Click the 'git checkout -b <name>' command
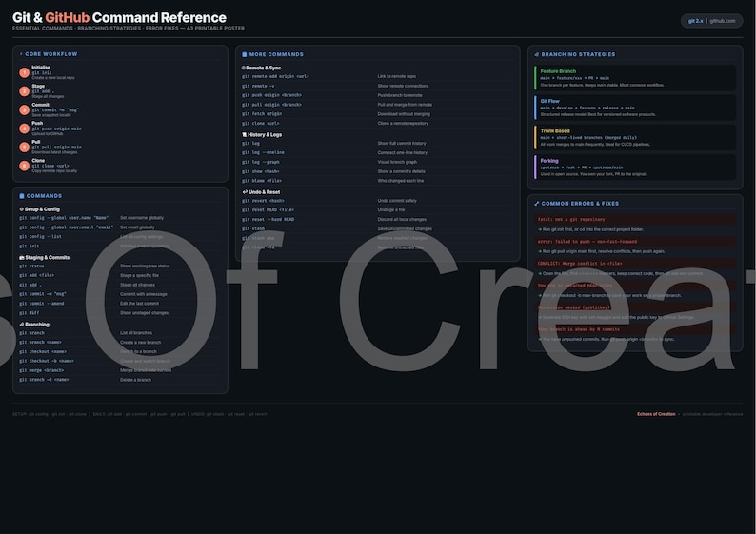This screenshot has width=756, height=534. point(47,361)
